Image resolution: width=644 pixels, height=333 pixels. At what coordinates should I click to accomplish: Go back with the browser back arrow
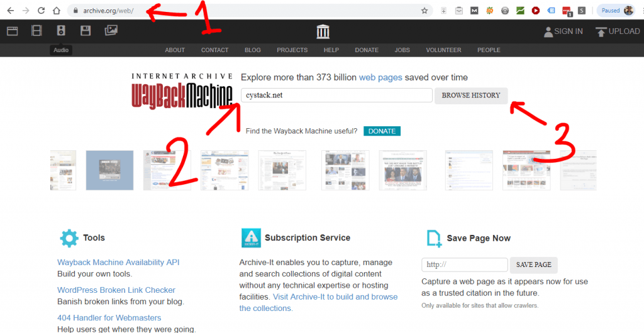11,11
